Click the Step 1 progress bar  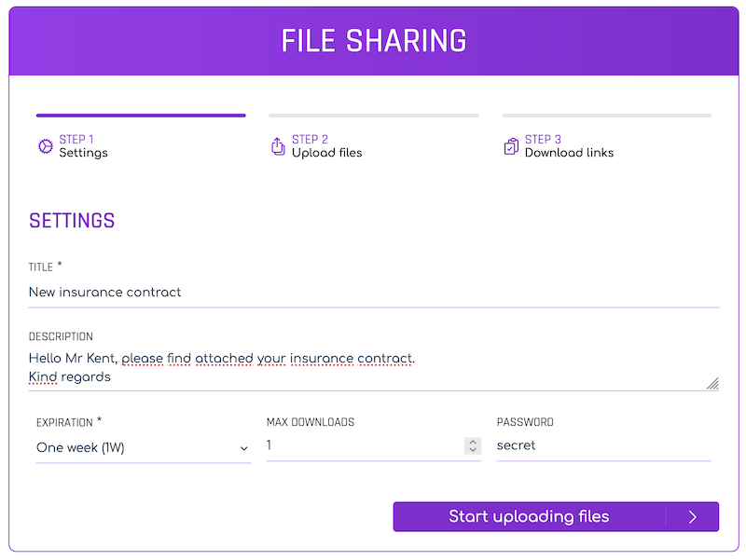(x=141, y=116)
